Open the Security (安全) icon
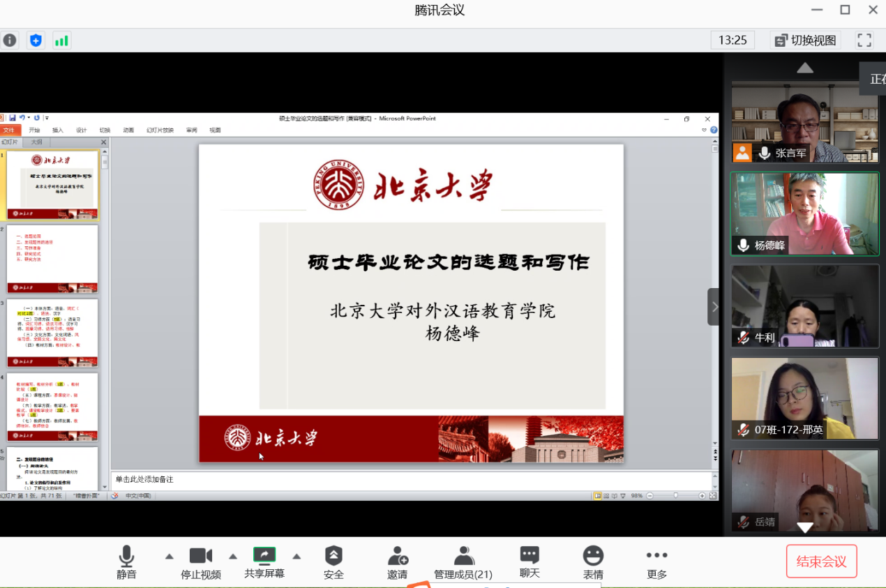Screen dimensions: 886x588 333,561
